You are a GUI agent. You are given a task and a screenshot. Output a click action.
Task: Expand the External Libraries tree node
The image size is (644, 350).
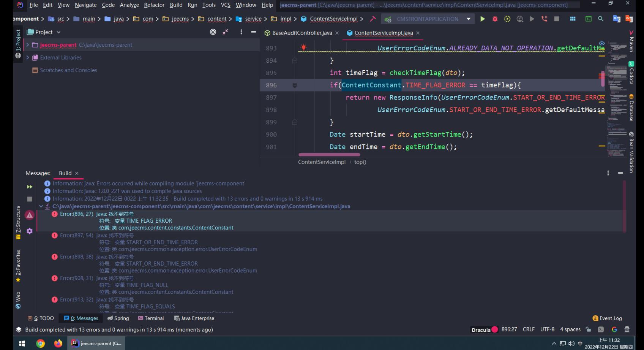click(x=27, y=58)
